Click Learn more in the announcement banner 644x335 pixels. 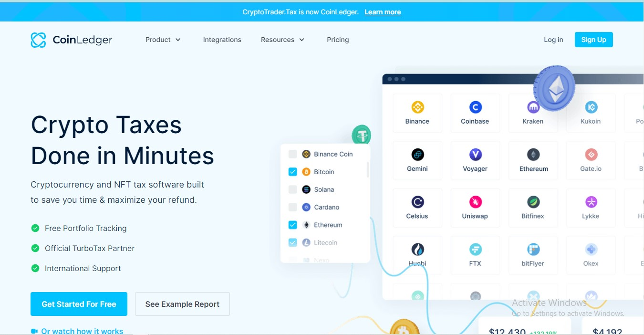[383, 12]
